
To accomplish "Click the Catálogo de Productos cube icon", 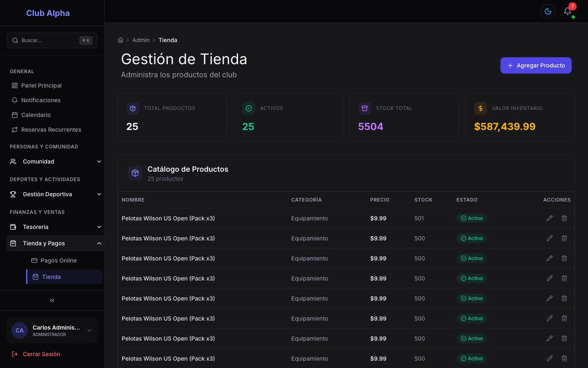I will [135, 173].
